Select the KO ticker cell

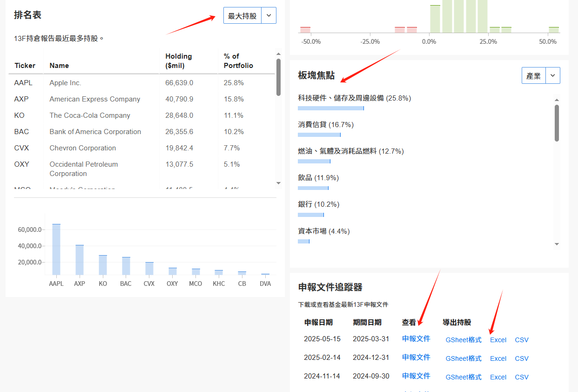[19, 115]
